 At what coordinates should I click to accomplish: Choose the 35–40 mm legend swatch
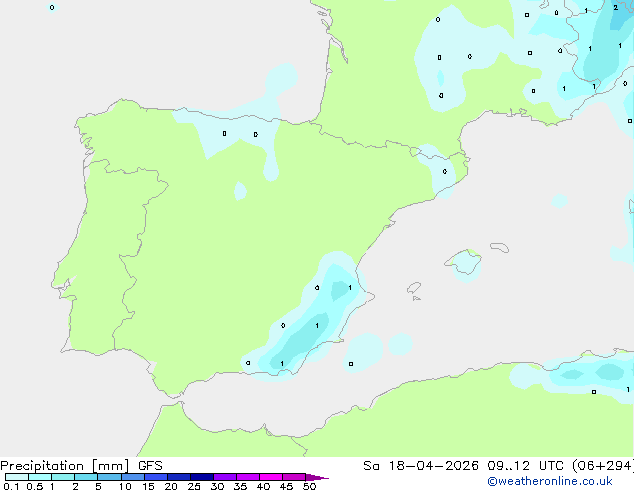248,477
